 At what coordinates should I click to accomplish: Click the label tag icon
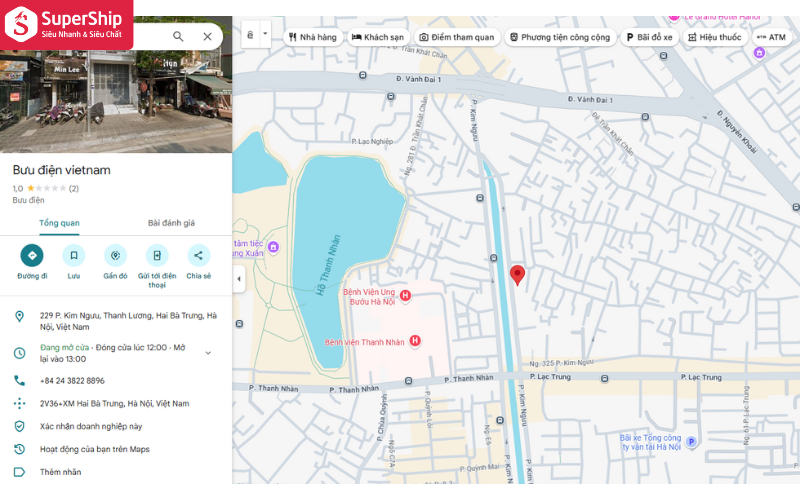point(19,472)
